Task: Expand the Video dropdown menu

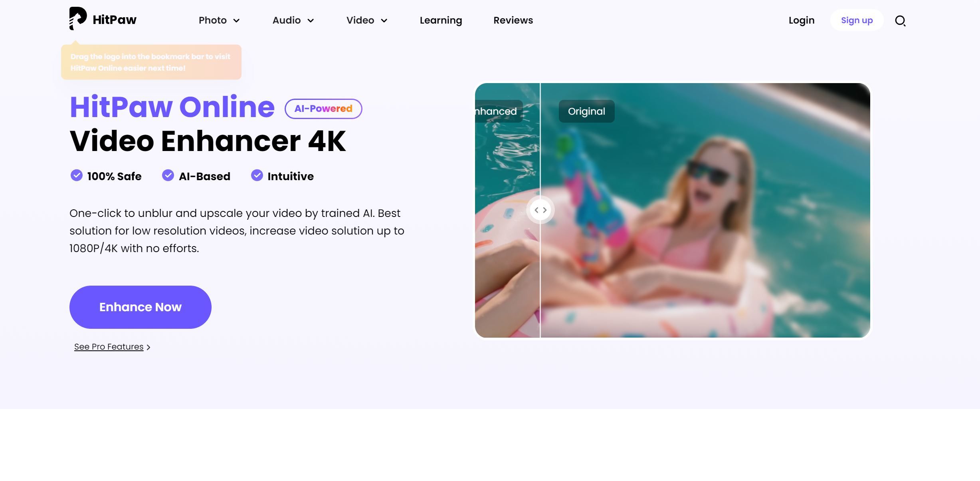Action: coord(366,20)
